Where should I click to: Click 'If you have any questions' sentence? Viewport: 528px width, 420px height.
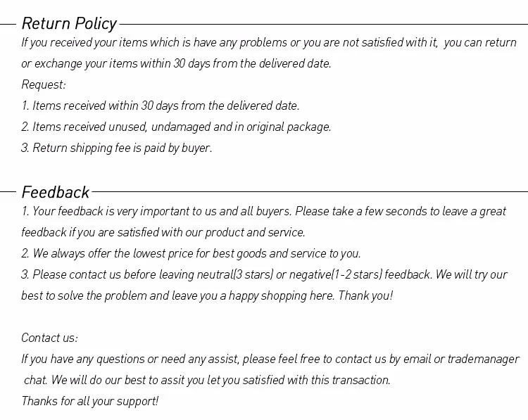[270, 359]
